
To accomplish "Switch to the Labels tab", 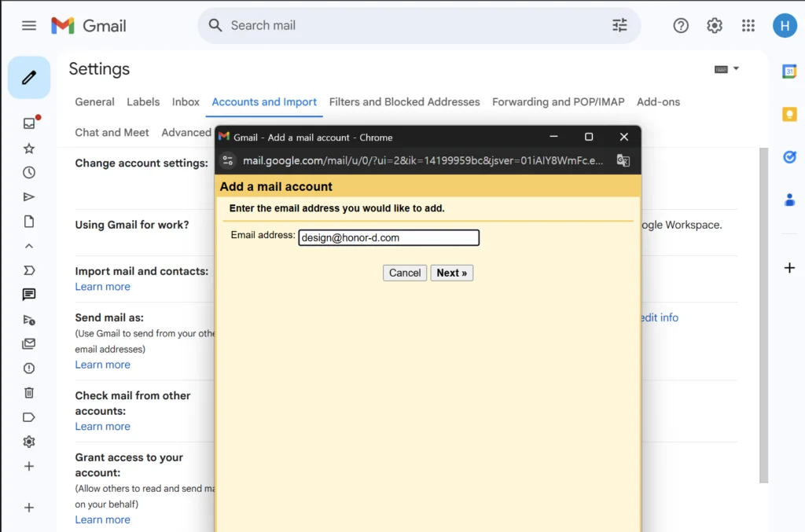I will (143, 101).
